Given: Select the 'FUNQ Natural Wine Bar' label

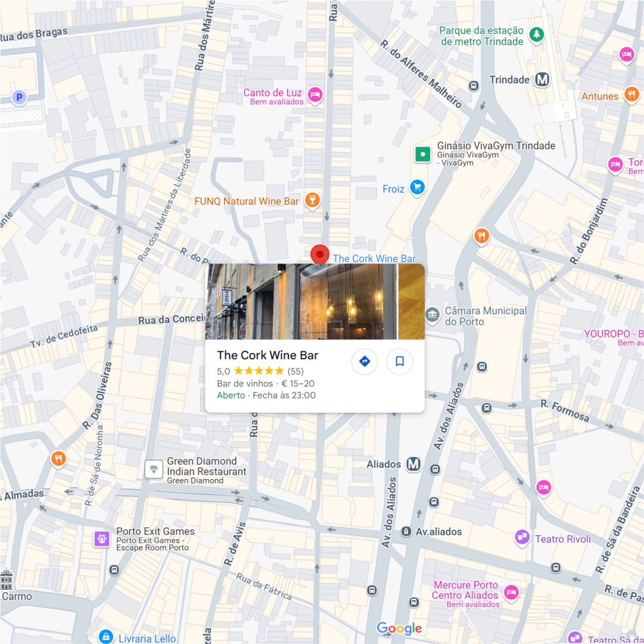Looking at the screenshot, I should tap(247, 201).
